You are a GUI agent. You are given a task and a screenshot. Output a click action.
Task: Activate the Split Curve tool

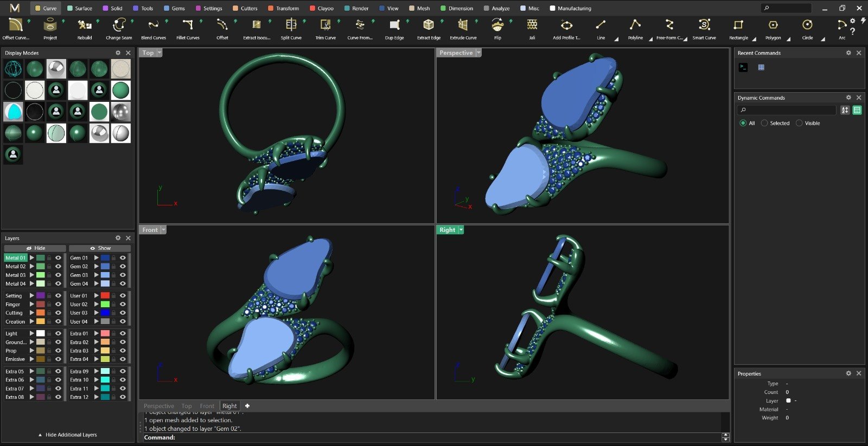coord(291,29)
